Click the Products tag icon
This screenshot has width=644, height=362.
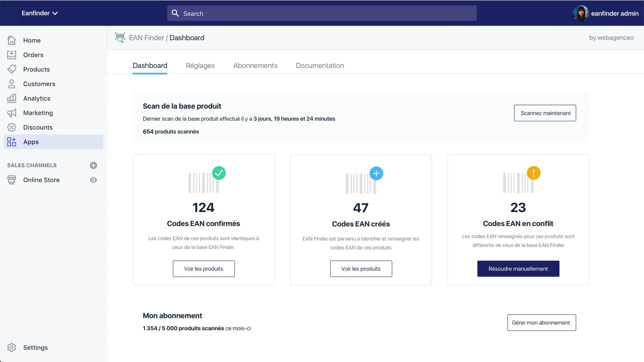[12, 69]
